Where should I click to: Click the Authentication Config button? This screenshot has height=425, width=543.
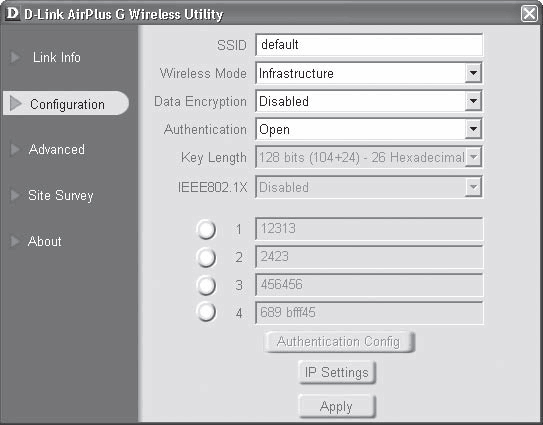(339, 342)
